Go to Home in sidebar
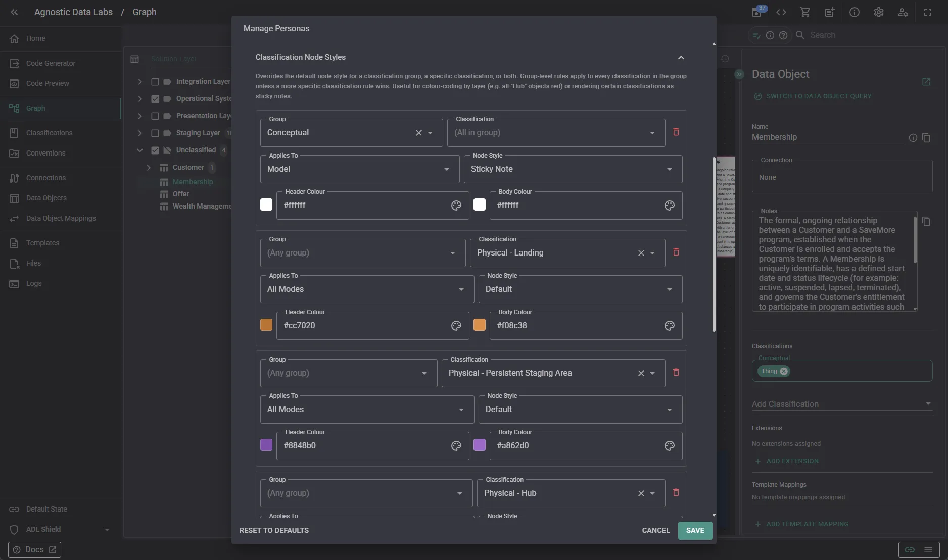This screenshot has height=560, width=948. click(x=61, y=39)
